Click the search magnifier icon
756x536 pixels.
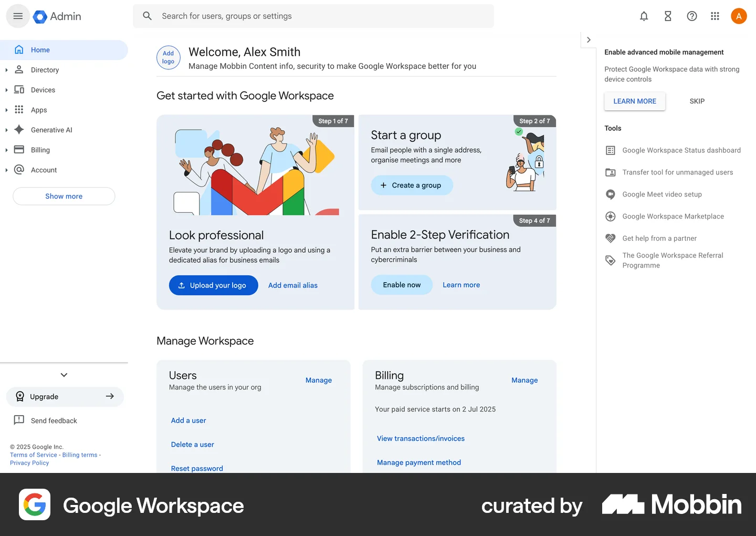148,16
